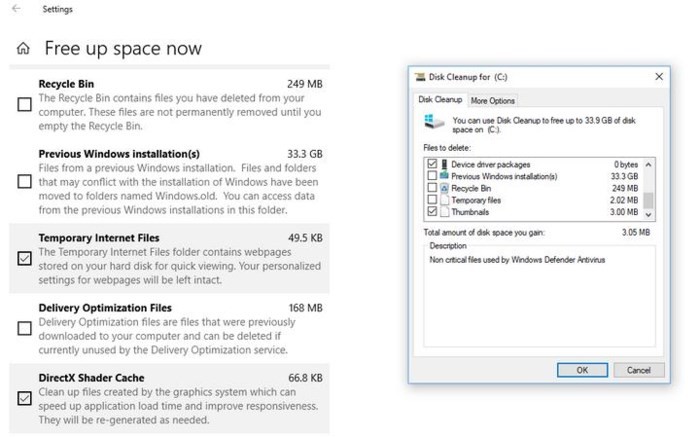Uncheck Temporary Internet Files in Settings
This screenshot has width=700, height=437.
click(24, 259)
